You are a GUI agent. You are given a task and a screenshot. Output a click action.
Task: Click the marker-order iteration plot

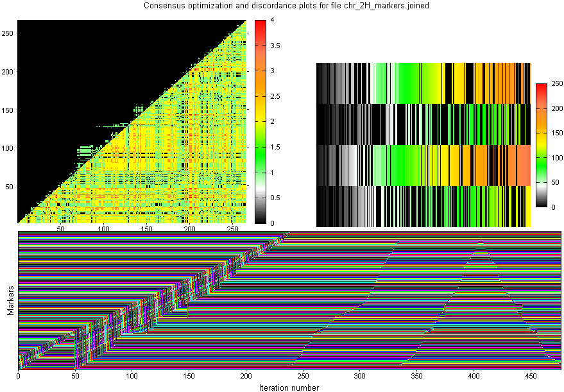[x=289, y=301]
